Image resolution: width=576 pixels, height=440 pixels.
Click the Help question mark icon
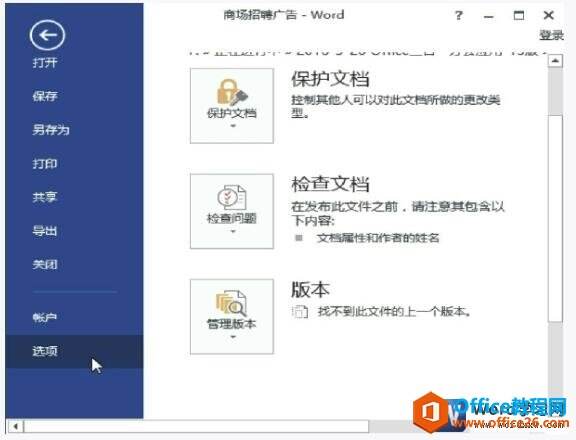coord(459,15)
